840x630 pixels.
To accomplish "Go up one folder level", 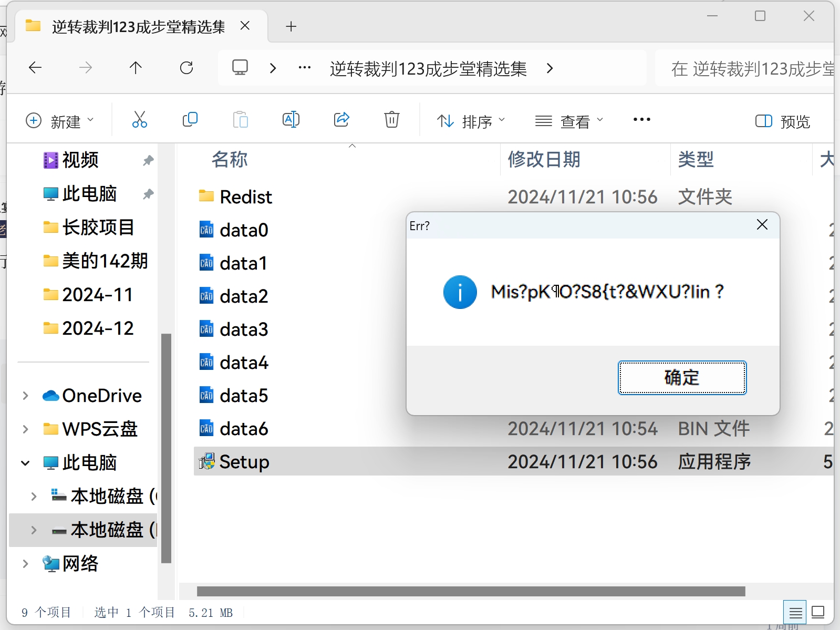I will (136, 68).
